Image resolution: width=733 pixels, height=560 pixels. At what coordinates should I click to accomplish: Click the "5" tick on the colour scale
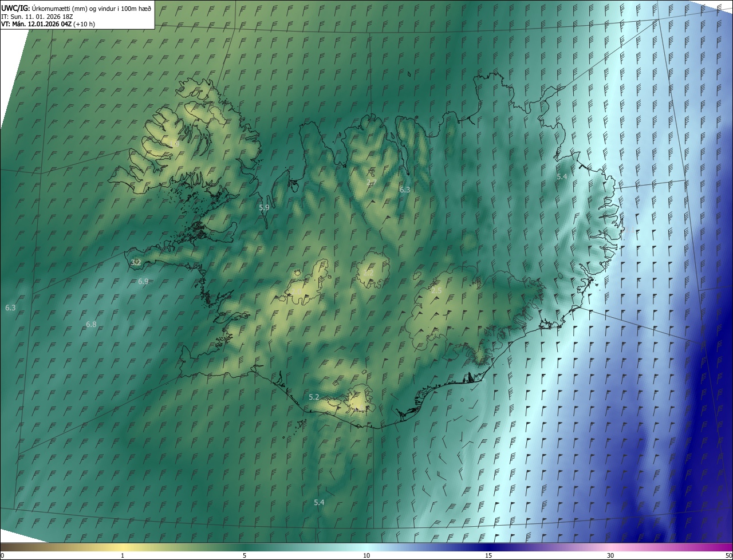(245, 555)
